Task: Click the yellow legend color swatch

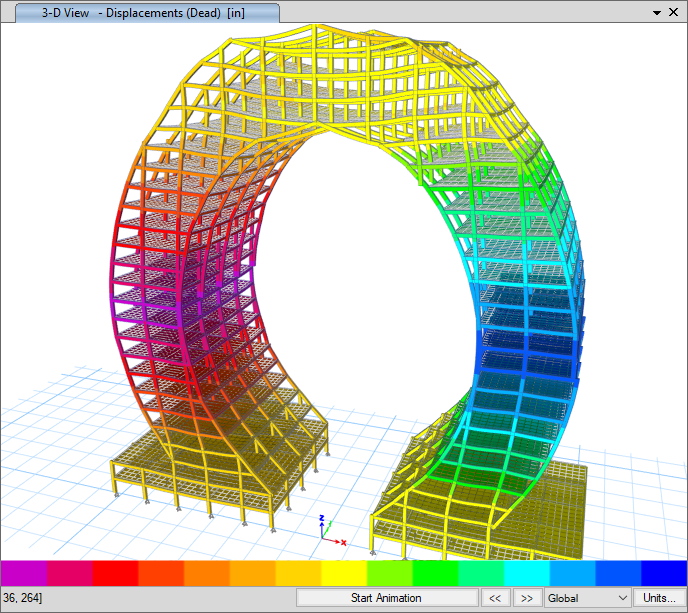Action: (x=344, y=572)
